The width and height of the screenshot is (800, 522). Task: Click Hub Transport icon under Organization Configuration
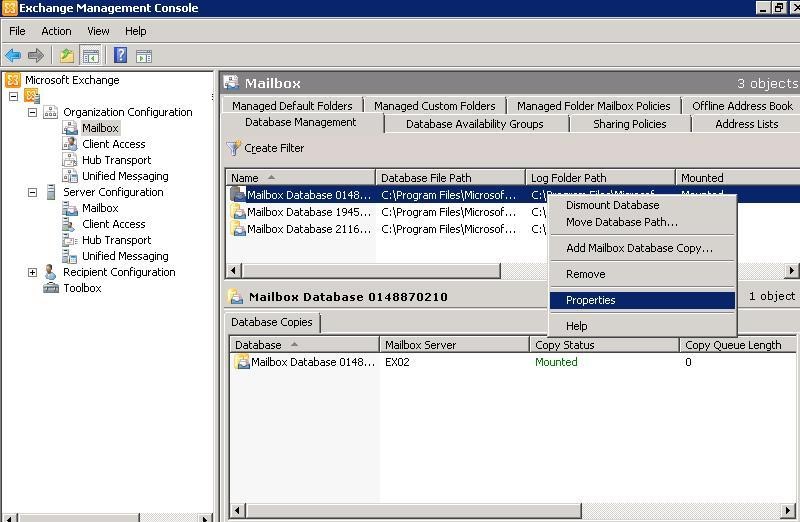point(69,160)
